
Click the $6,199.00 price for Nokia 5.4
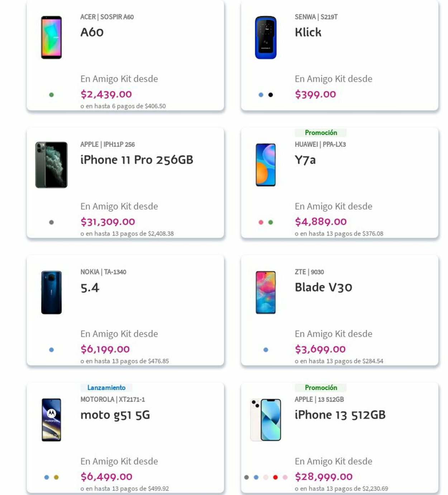[x=105, y=349]
